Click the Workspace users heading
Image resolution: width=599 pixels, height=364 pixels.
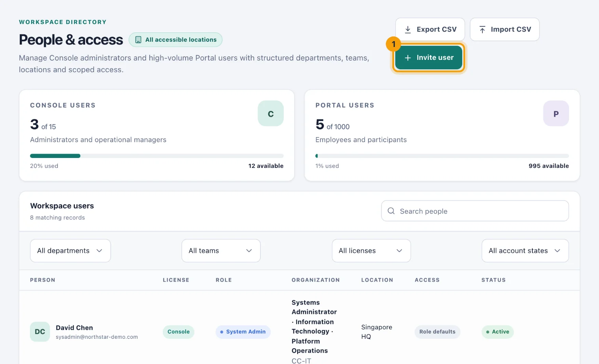[62, 206]
